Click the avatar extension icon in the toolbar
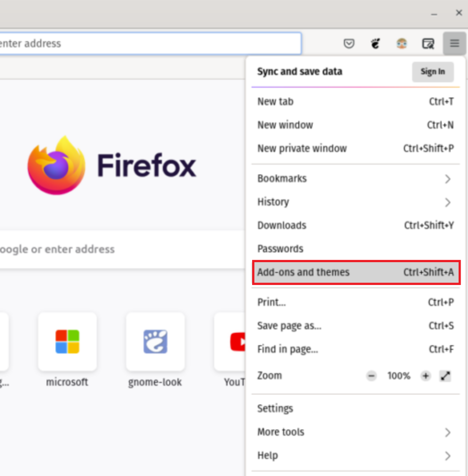468x476 pixels. [401, 43]
